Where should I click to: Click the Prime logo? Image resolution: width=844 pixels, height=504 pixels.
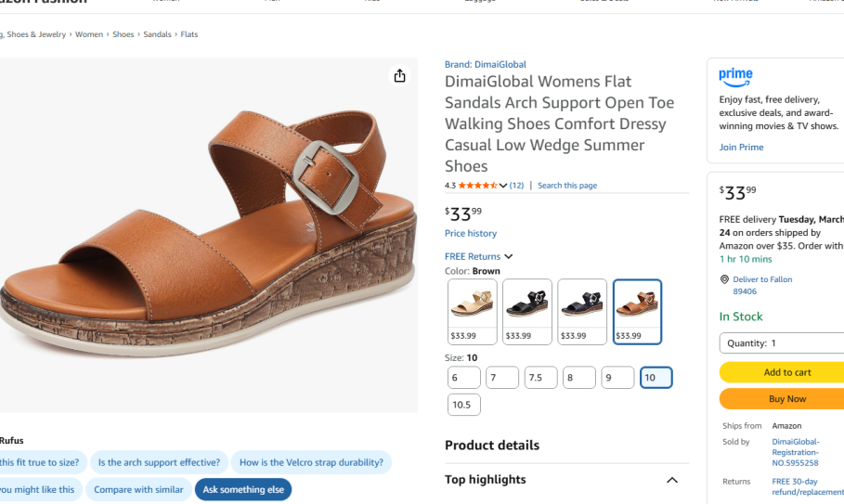[x=735, y=76]
